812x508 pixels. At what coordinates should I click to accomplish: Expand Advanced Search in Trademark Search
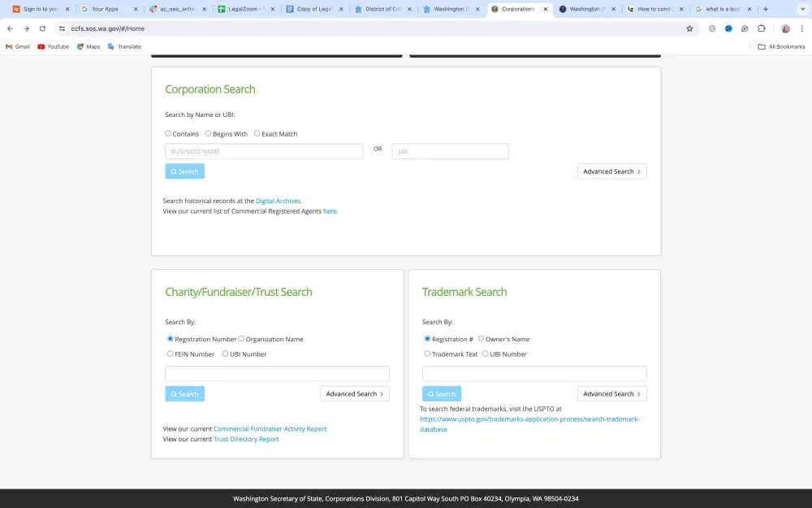tap(611, 394)
